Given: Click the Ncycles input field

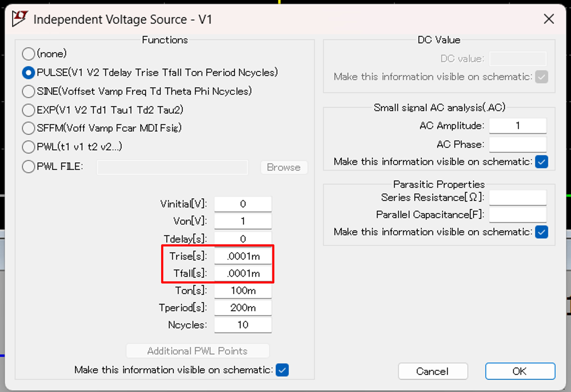Looking at the screenshot, I should coord(243,325).
